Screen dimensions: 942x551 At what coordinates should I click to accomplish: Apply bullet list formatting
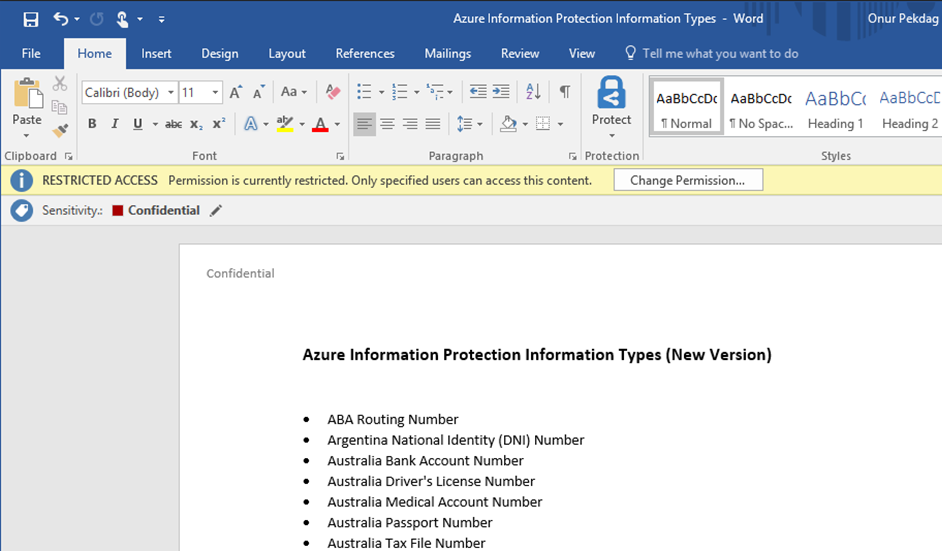coord(364,92)
